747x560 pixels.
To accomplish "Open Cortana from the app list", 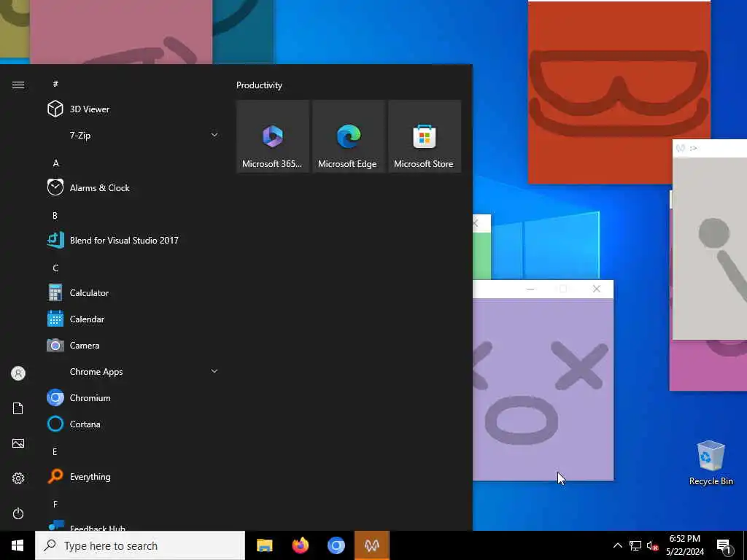I will pos(133,424).
